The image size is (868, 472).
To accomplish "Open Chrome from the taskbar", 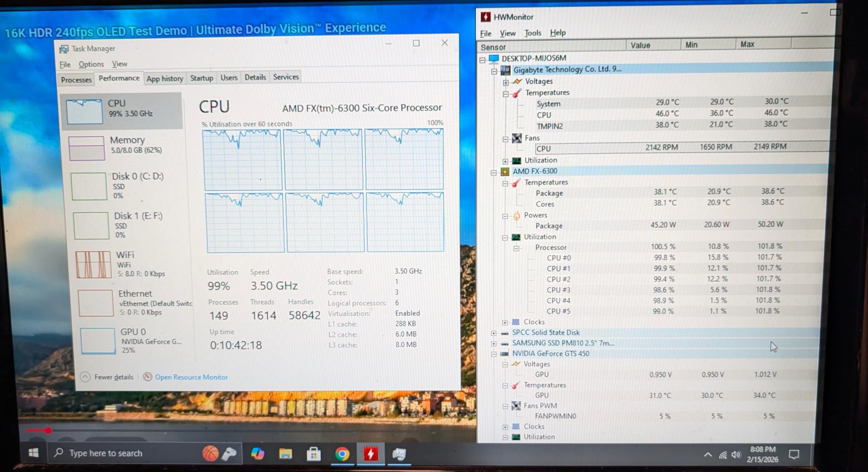I will coord(342,454).
